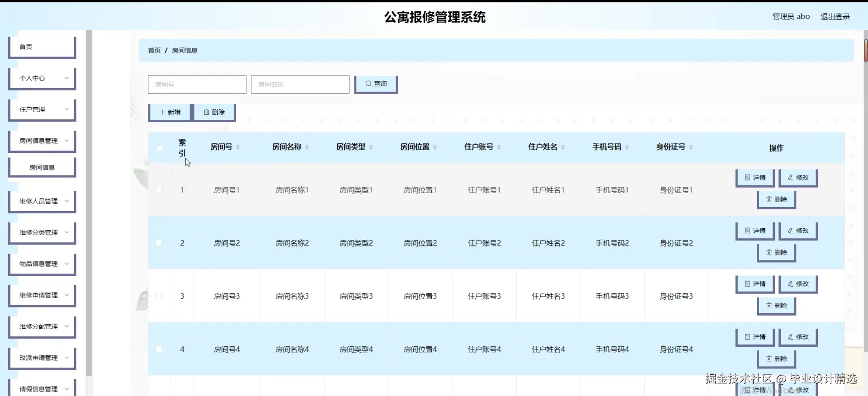This screenshot has width=868, height=396.
Task: Expand the 维修分类管理 sidebar menu
Action: pyautogui.click(x=42, y=232)
